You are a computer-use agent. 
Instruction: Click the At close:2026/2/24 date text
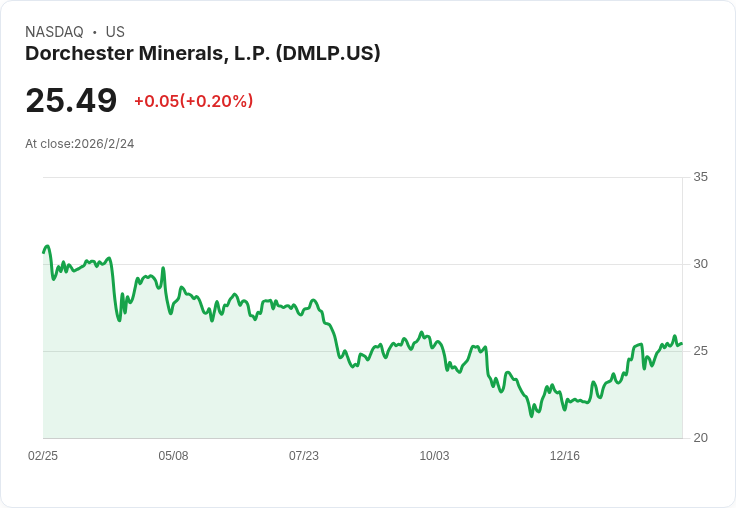pyautogui.click(x=80, y=144)
